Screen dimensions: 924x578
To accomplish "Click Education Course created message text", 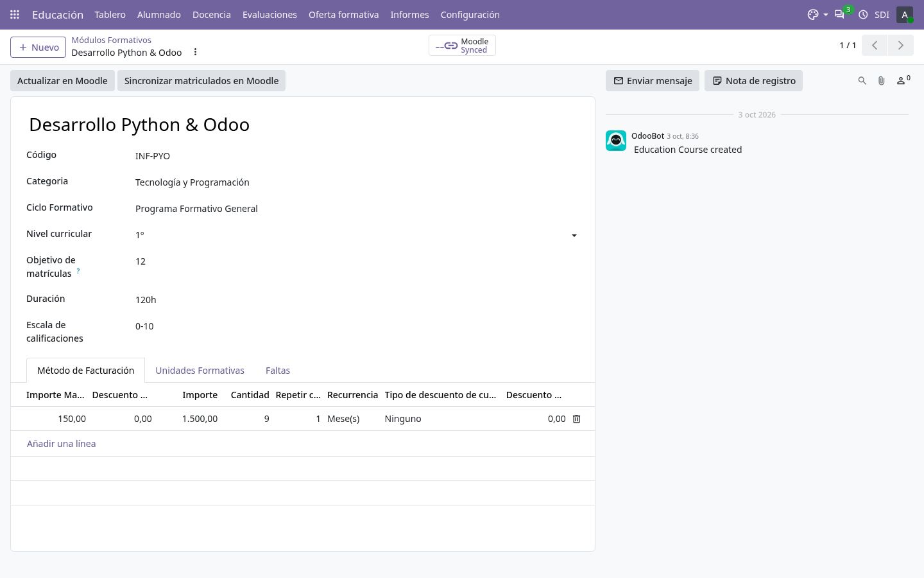I will (688, 150).
